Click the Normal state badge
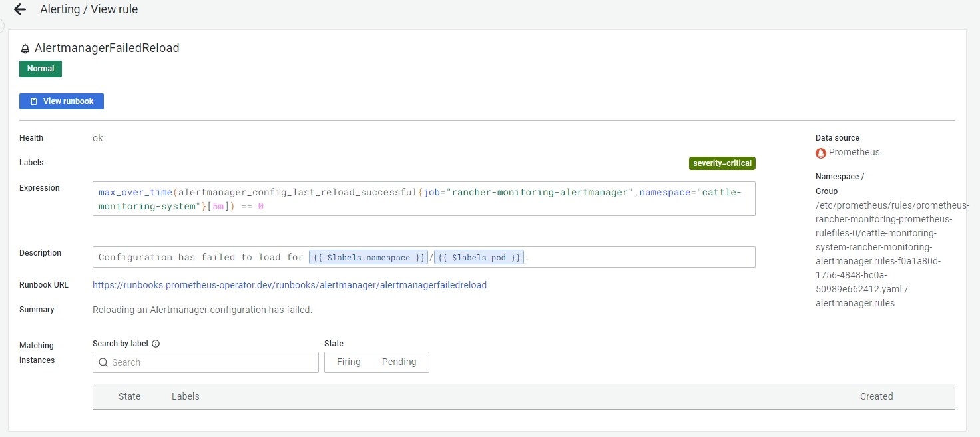Viewport: 980px width, 437px height. click(40, 69)
